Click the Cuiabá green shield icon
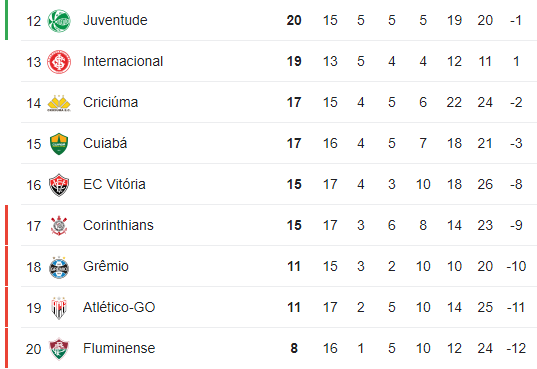 pyautogui.click(x=59, y=144)
